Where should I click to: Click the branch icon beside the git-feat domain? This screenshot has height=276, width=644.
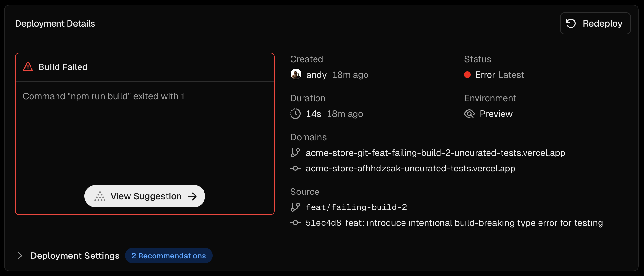(x=295, y=153)
